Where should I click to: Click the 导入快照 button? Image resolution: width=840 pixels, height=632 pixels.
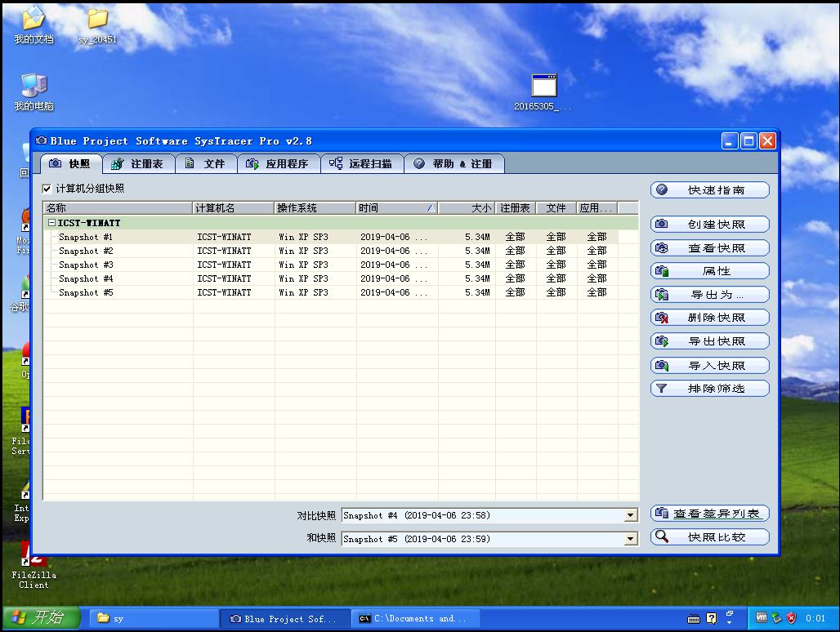pyautogui.click(x=710, y=366)
